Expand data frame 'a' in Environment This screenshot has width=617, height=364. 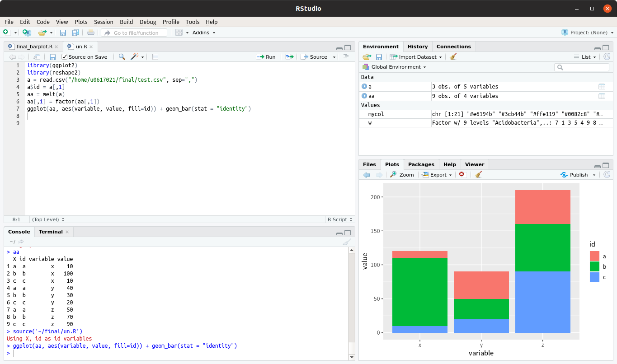364,86
